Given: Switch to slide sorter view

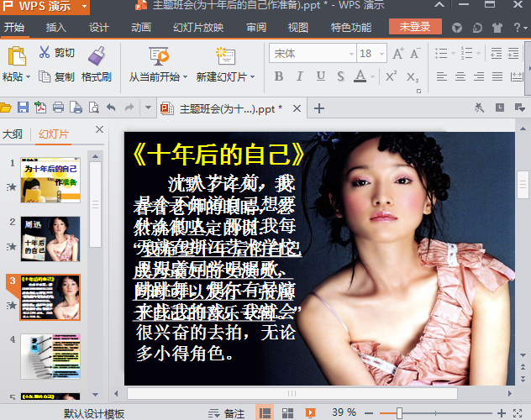Looking at the screenshot, I should tap(288, 413).
